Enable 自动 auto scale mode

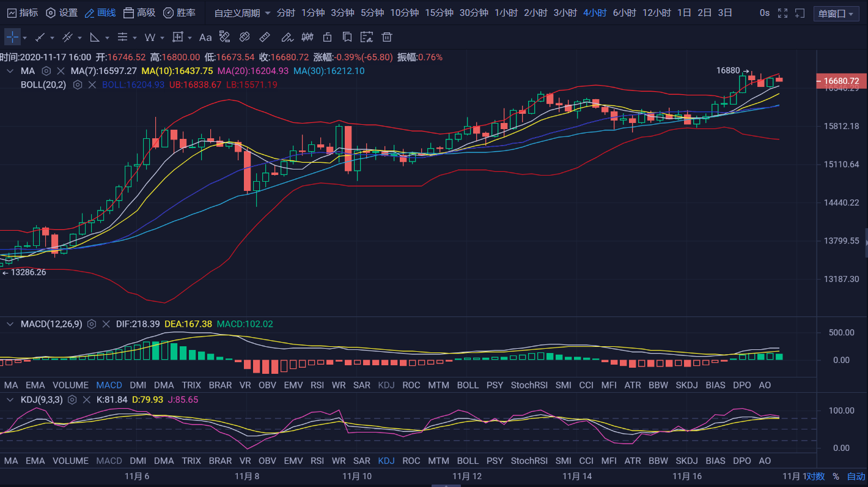click(x=856, y=477)
